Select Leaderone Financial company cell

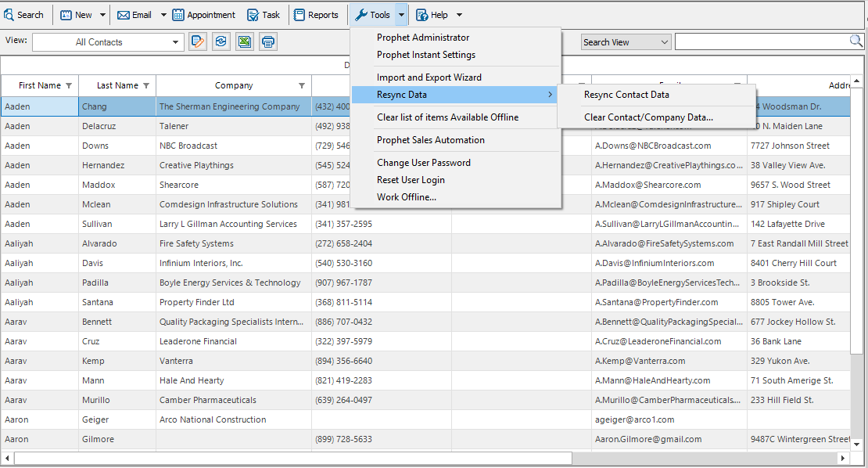coord(234,341)
